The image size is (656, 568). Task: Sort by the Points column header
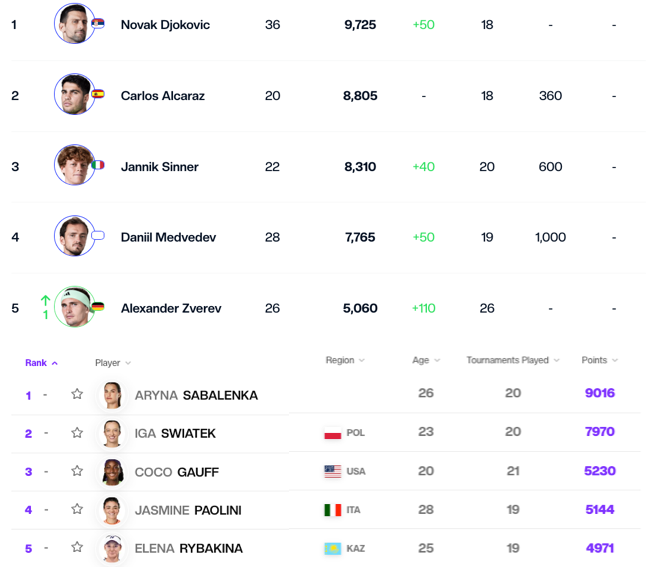coord(599,360)
